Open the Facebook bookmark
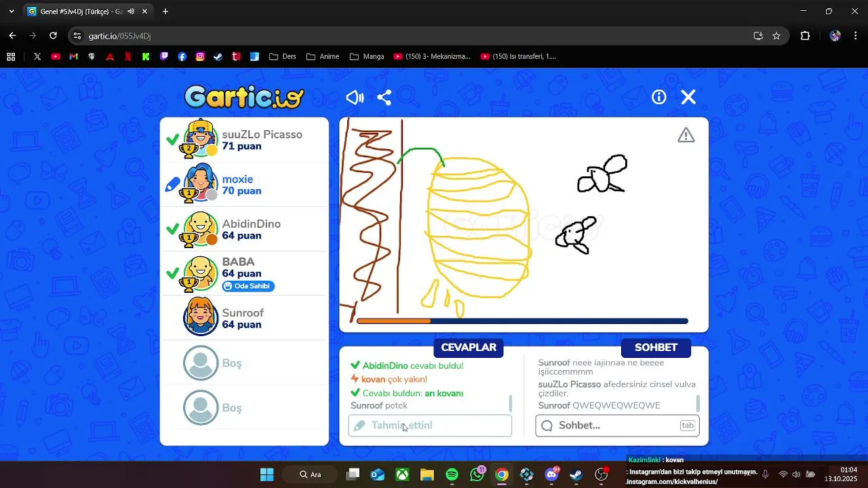868x488 pixels. (182, 57)
